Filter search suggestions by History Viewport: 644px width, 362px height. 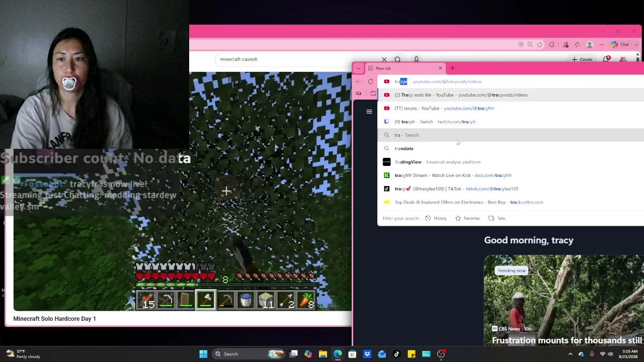(x=436, y=218)
